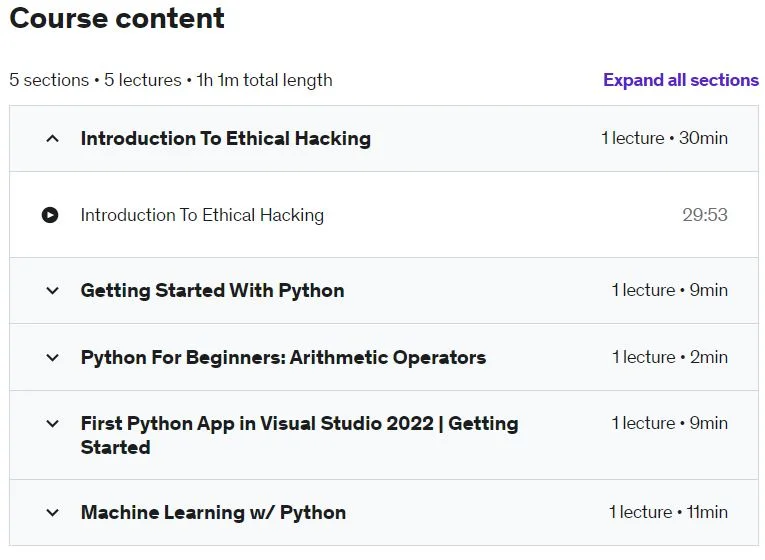Click the 29:53 lecture duration
This screenshot has height=560, width=765.
point(705,215)
